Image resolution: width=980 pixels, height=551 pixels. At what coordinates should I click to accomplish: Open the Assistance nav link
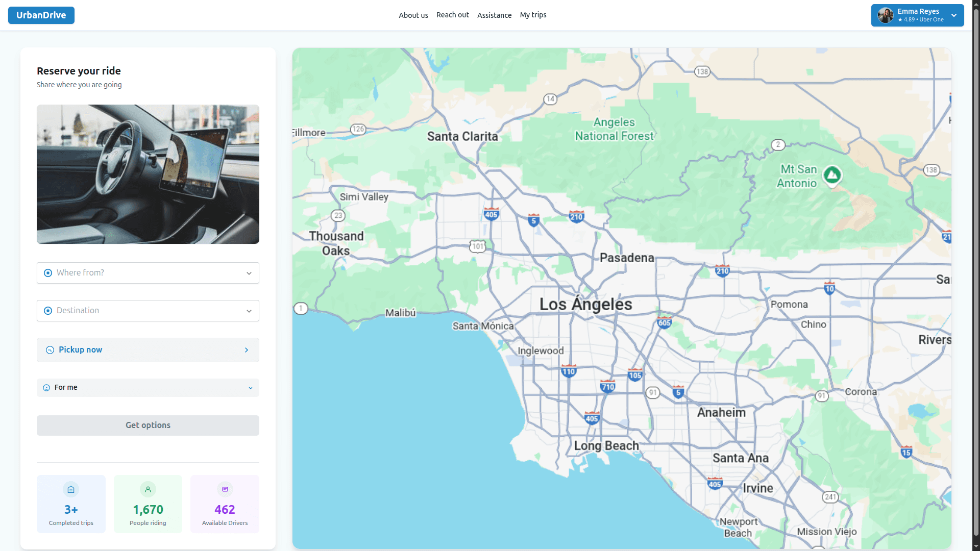[494, 15]
